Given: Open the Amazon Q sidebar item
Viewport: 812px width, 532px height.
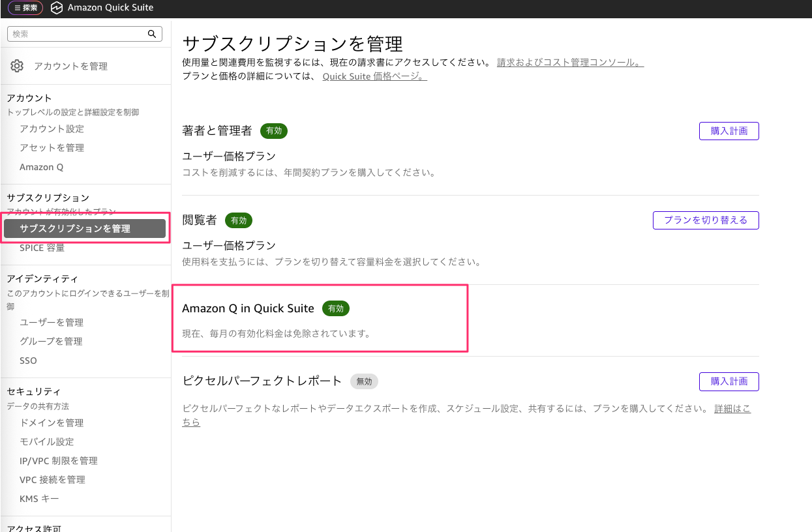Looking at the screenshot, I should point(41,167).
